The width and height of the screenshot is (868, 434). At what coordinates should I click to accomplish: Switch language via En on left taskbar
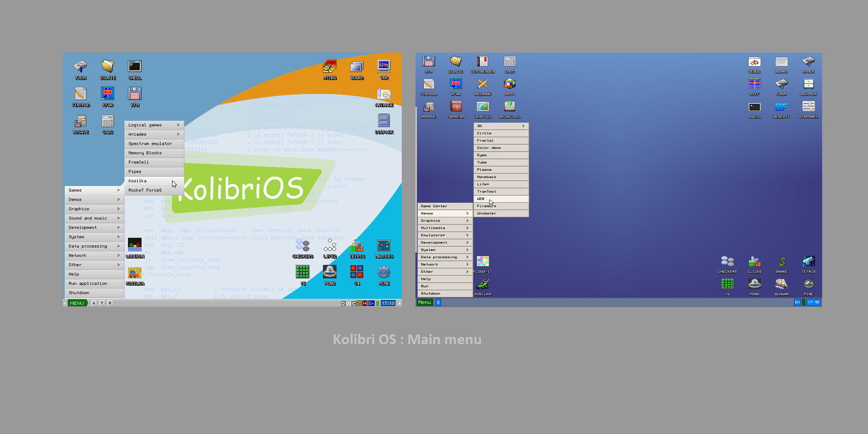(372, 303)
